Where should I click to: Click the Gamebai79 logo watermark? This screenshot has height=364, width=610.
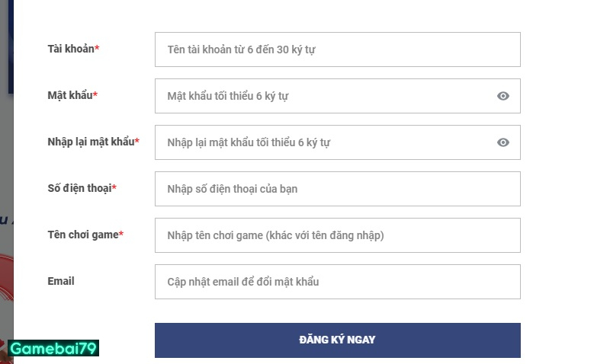[x=53, y=349]
